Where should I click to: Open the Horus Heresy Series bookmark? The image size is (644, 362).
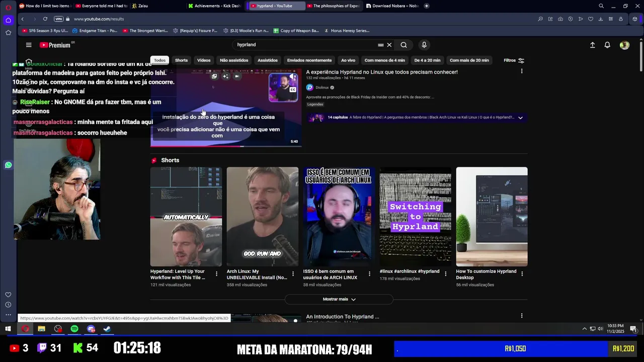(346, 31)
